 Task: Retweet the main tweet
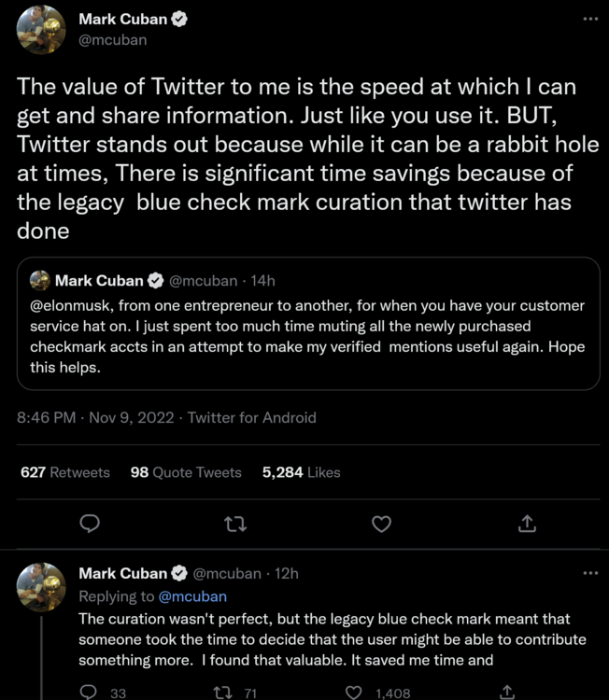click(x=235, y=525)
